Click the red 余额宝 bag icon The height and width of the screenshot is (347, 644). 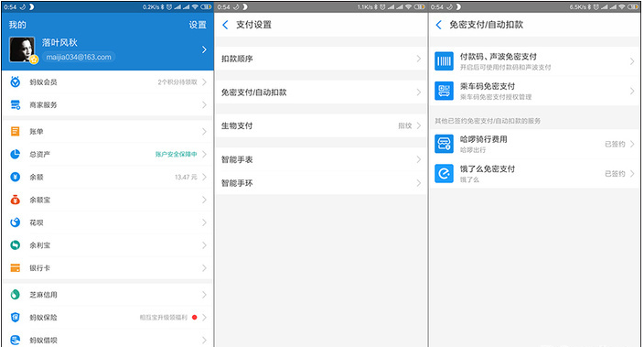click(x=16, y=200)
